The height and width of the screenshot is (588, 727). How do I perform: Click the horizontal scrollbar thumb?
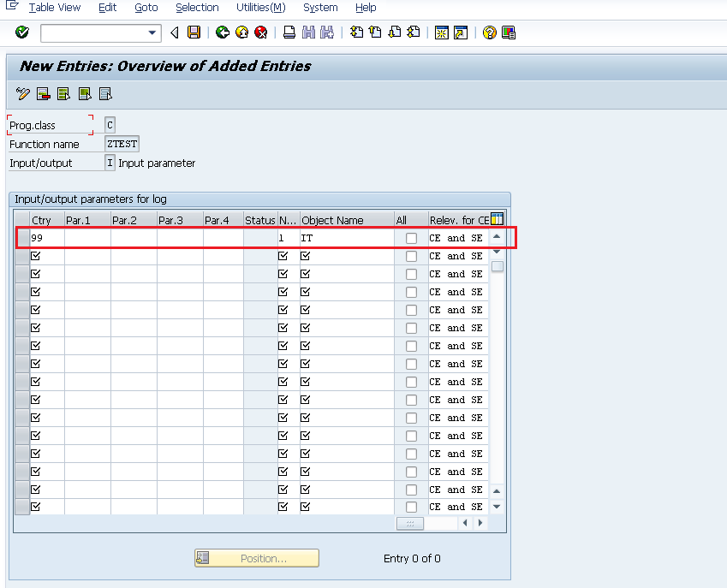[x=410, y=523]
